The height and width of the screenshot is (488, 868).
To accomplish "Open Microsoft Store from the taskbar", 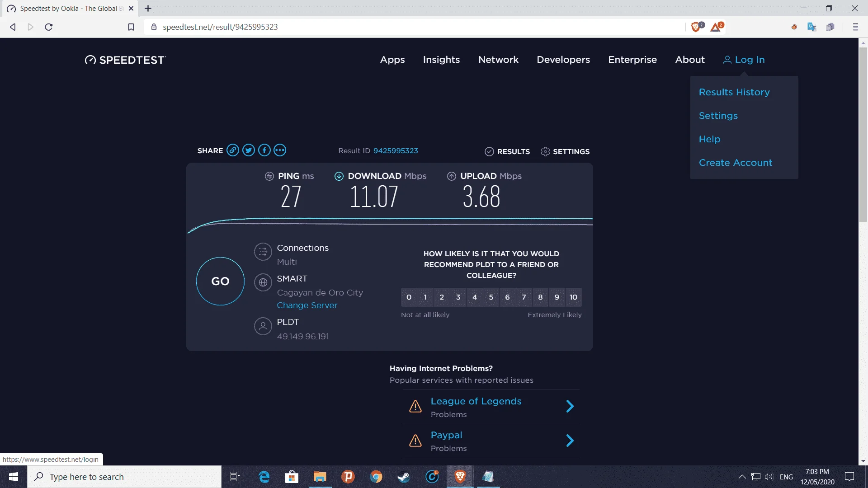I will [292, 477].
